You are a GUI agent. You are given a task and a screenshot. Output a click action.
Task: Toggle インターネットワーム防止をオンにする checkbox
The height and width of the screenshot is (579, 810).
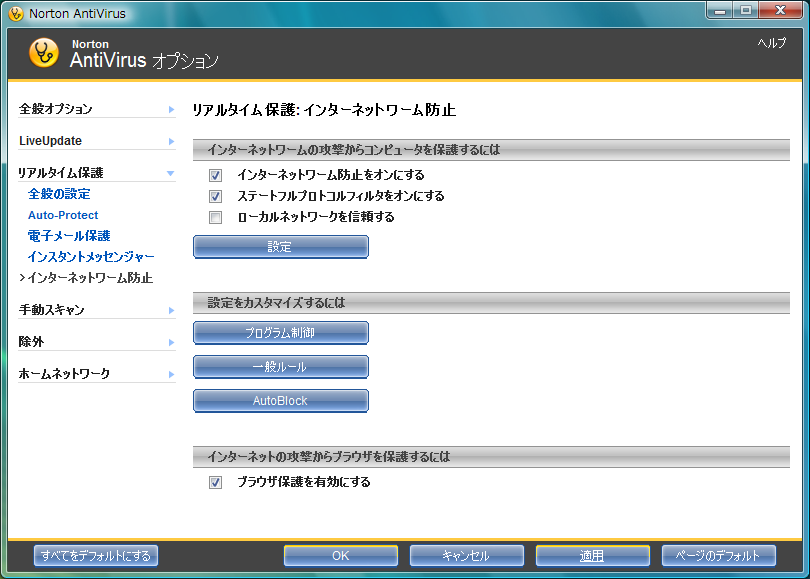coord(215,175)
